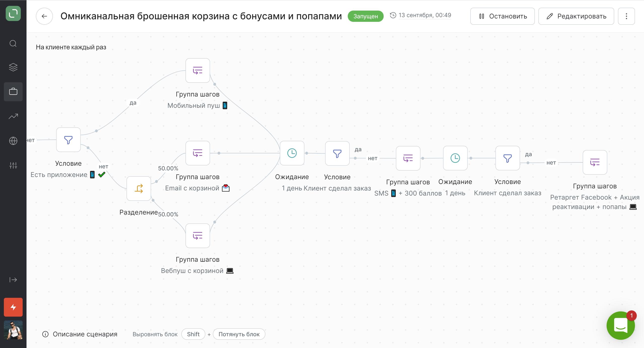Select the Есть приложение condition block
644x348 pixels.
click(68, 140)
